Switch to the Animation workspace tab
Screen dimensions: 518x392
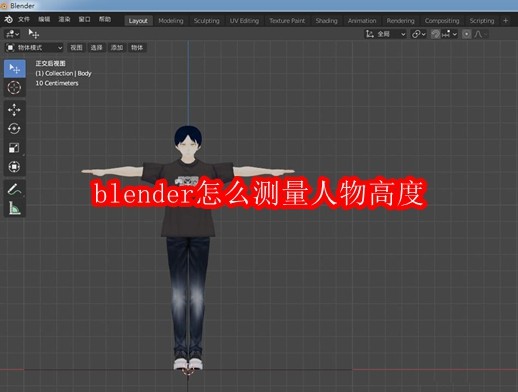coord(362,21)
